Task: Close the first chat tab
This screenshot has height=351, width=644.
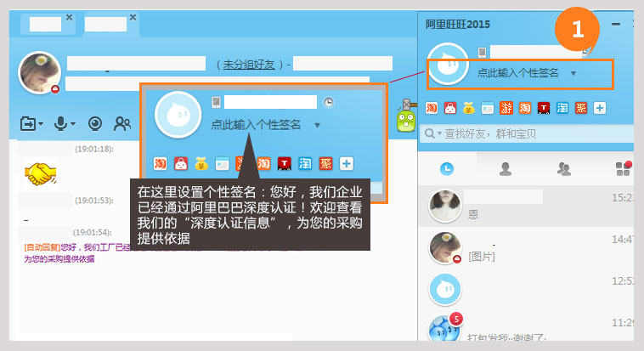Action: point(69,17)
